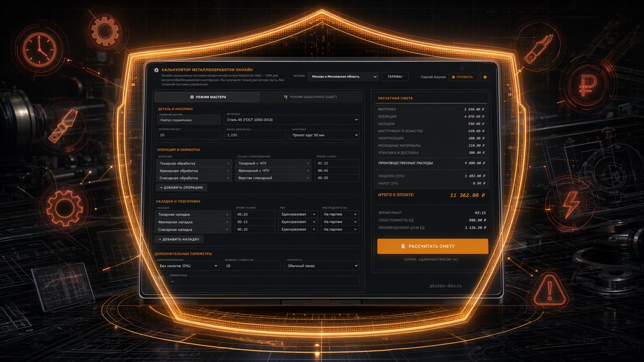This screenshot has height=362, width=644.
Task: Click the orange Рассчитать смету button
Action: pos(433,246)
